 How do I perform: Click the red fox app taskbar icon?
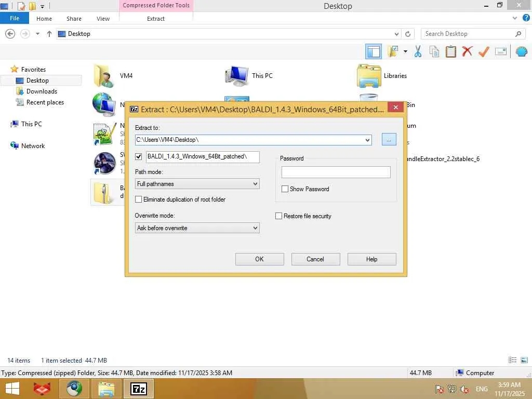[x=42, y=389]
